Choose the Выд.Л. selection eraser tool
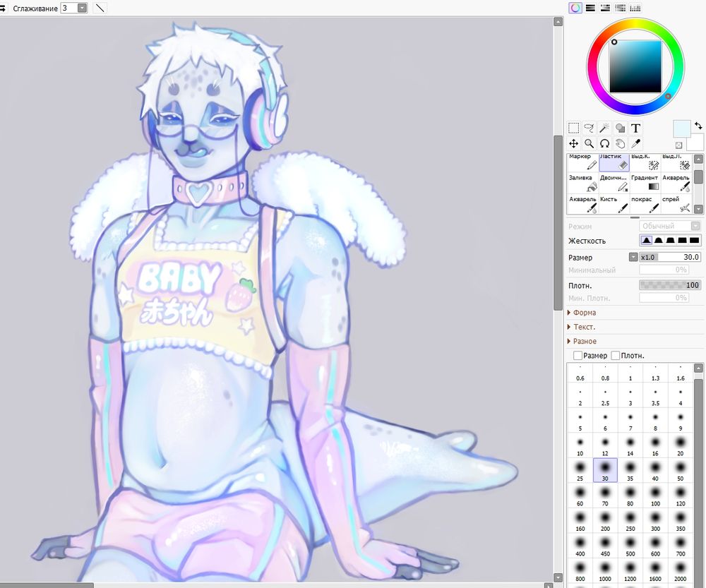Viewport: 706px width, 588px height. pyautogui.click(x=676, y=162)
